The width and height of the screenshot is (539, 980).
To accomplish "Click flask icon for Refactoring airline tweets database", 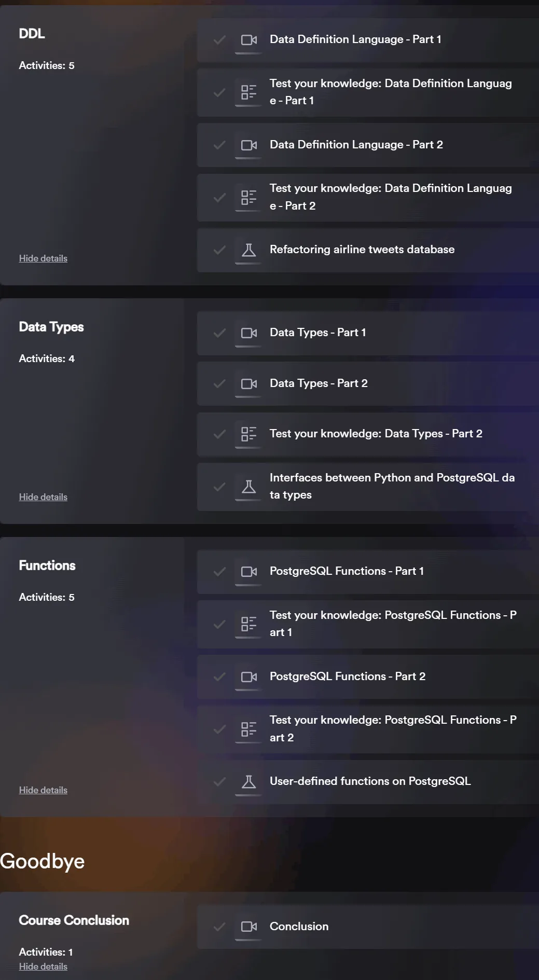I will tap(249, 250).
